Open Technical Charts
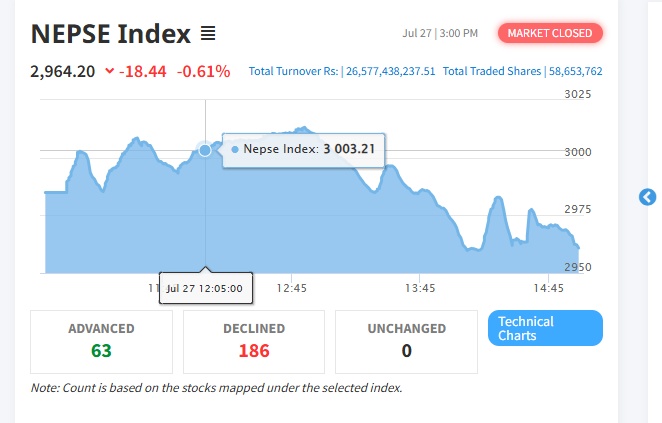This screenshot has height=423, width=662. pyautogui.click(x=545, y=328)
